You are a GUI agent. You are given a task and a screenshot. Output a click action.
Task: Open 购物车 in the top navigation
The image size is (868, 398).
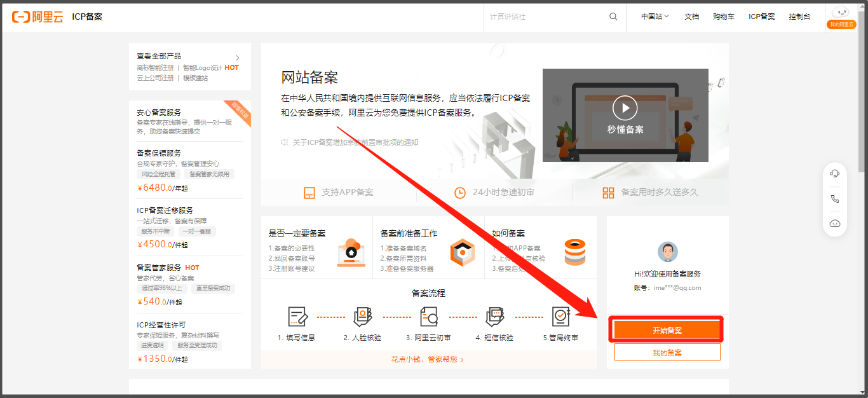click(x=723, y=17)
